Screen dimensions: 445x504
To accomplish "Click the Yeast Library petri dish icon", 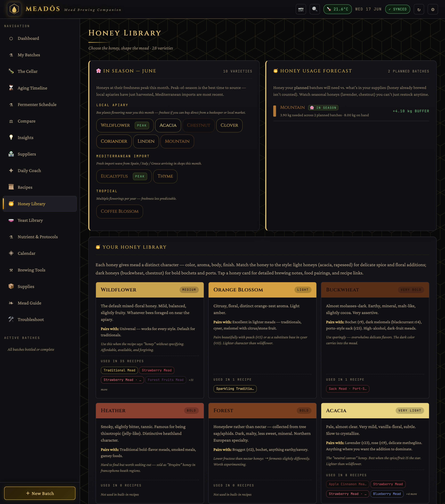I will pyautogui.click(x=11, y=220).
